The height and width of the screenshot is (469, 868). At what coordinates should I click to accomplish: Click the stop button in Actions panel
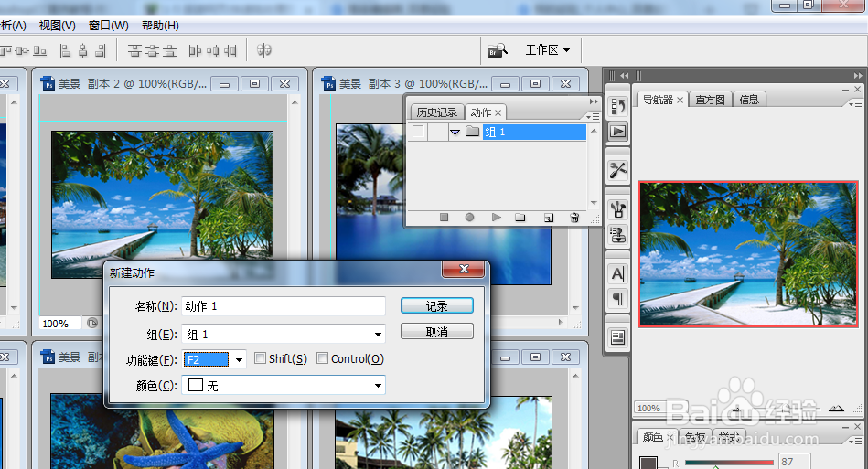tap(444, 218)
